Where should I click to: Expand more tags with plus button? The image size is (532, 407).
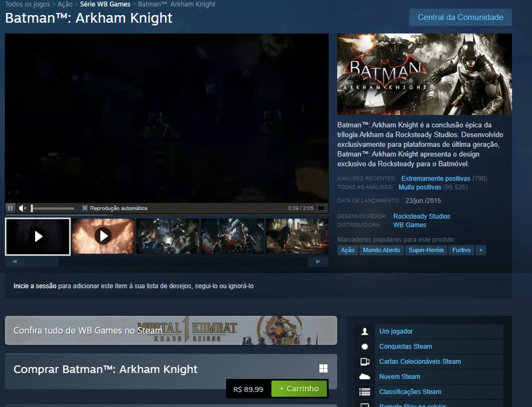click(481, 250)
